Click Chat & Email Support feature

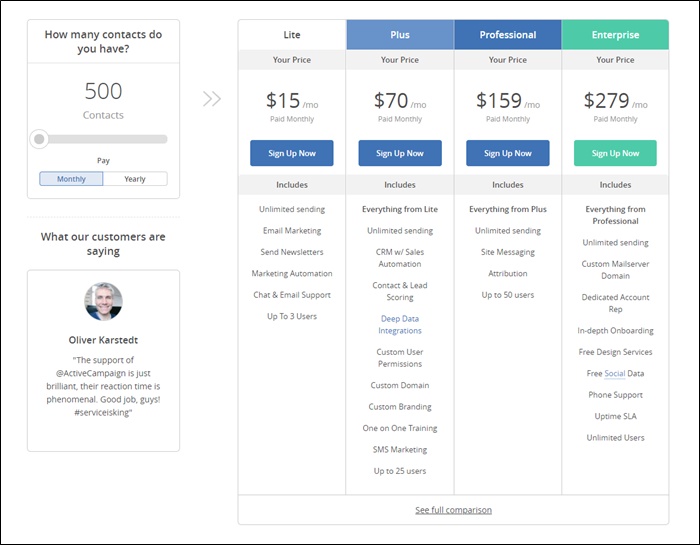point(292,295)
